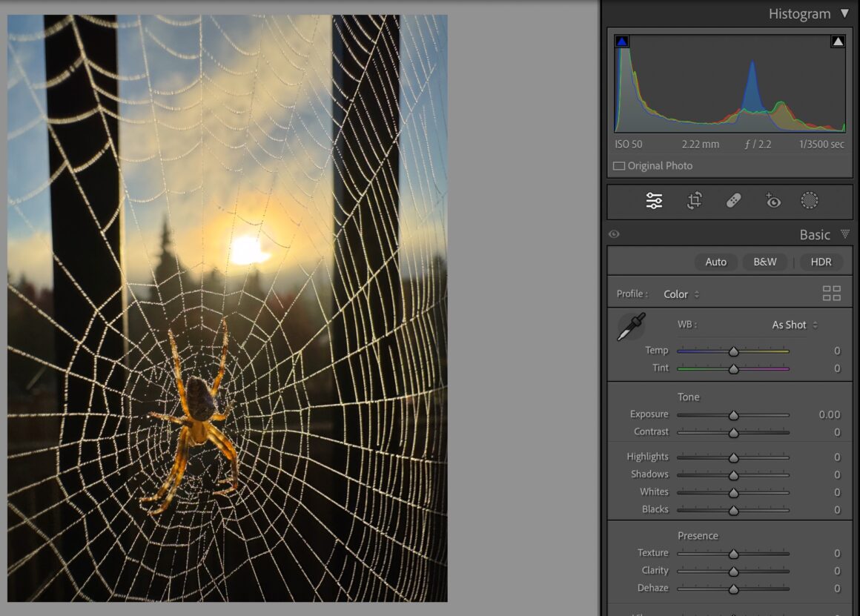The height and width of the screenshot is (616, 860).
Task: Select the Red Eye correction tool
Action: pyautogui.click(x=773, y=201)
